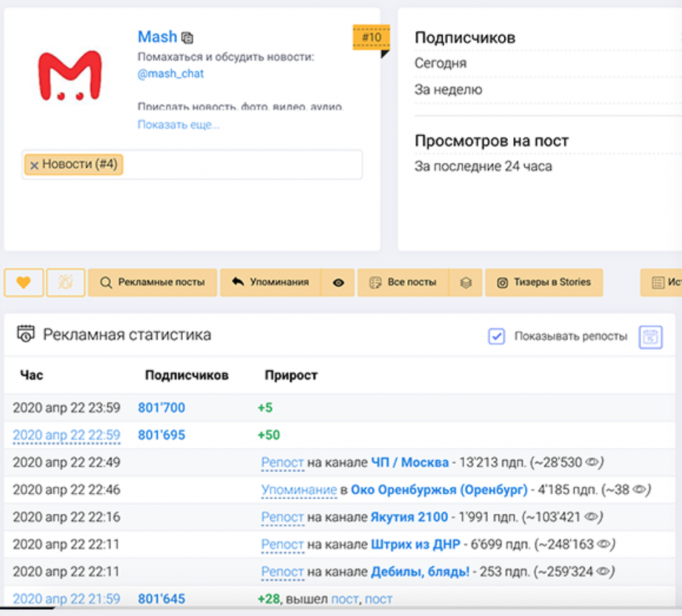
Task: Click the +50 growth value
Action: click(269, 435)
